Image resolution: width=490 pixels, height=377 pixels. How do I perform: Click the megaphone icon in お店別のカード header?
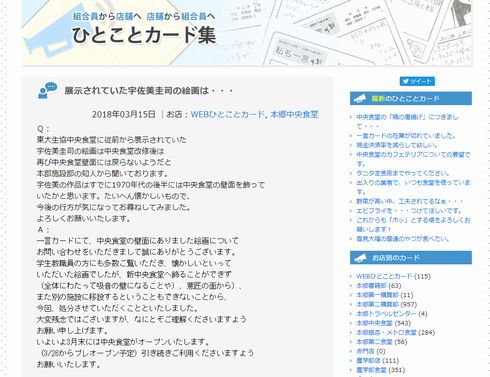pos(360,258)
